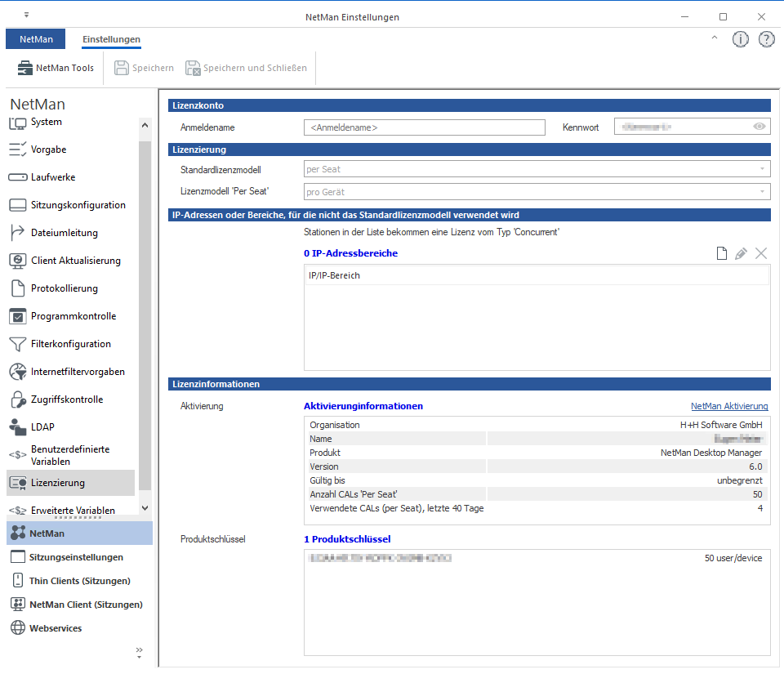Click the new IP range document icon
784x674 pixels.
[x=721, y=253]
